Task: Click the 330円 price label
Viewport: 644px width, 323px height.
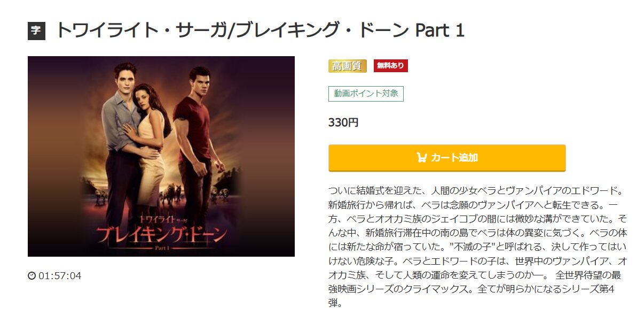Action: 343,122
